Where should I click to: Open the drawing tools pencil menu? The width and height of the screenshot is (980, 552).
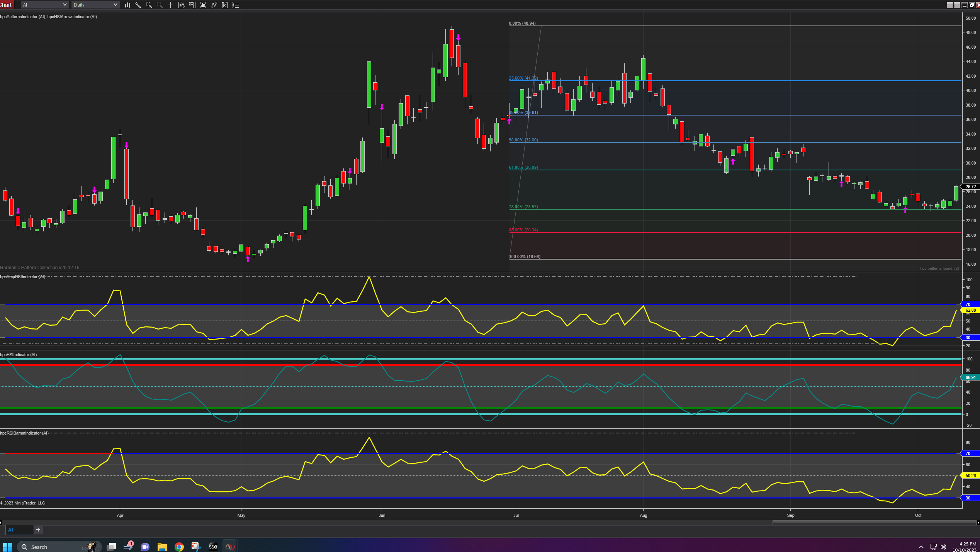click(x=138, y=5)
